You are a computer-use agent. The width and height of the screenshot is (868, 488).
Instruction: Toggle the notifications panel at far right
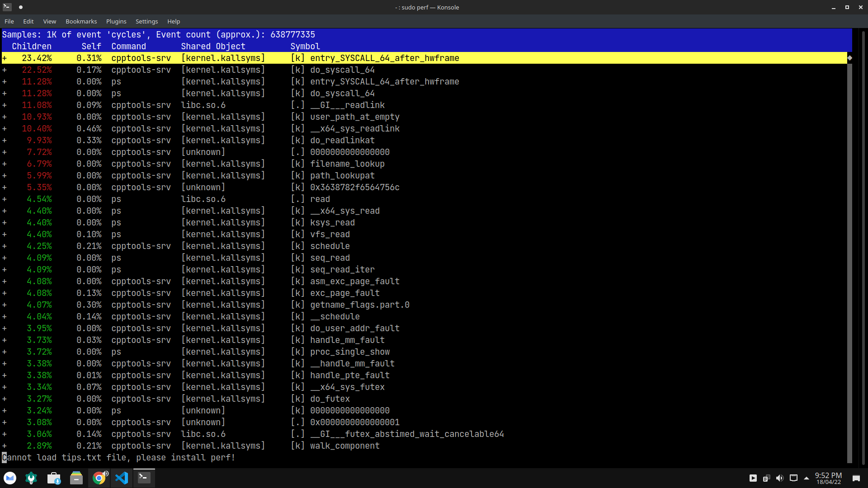pyautogui.click(x=857, y=478)
